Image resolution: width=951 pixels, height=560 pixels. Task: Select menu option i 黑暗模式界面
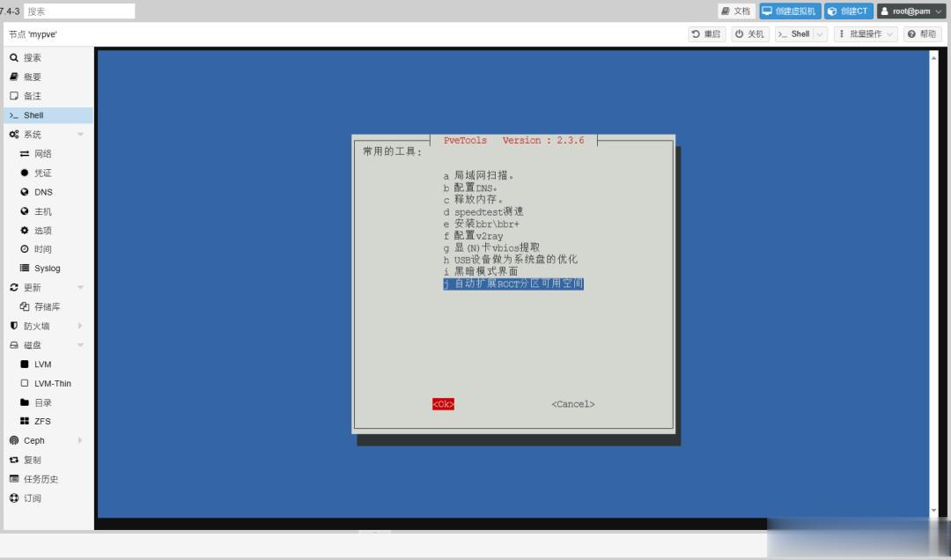pos(481,271)
